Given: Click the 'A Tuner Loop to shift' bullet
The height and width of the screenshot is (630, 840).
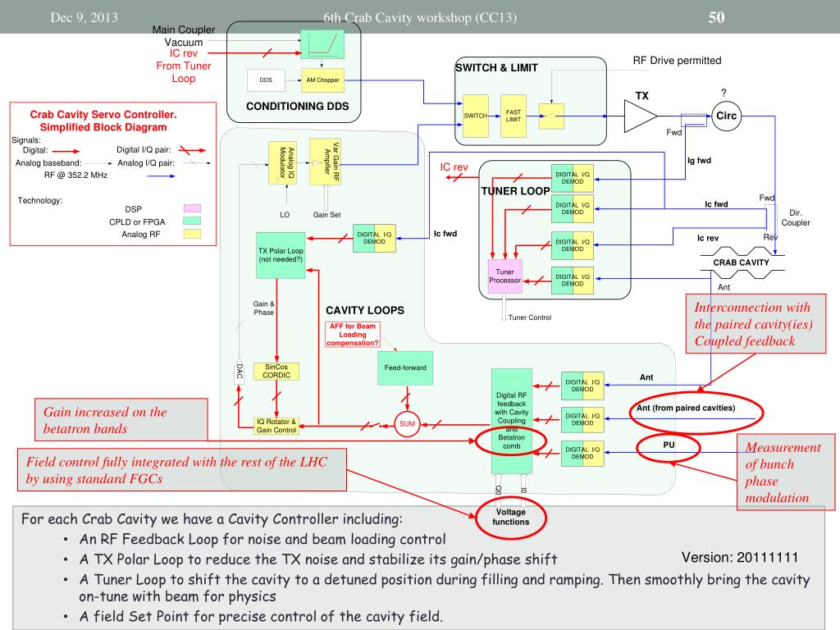Looking at the screenshot, I should (x=445, y=587).
